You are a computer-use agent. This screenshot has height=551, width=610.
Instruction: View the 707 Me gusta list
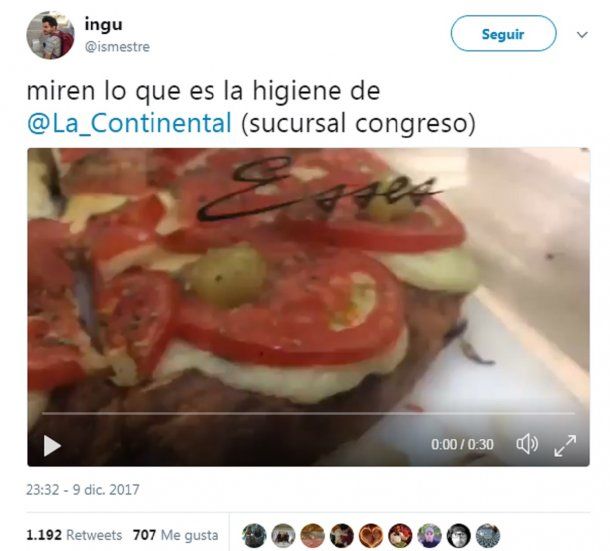[x=175, y=535]
